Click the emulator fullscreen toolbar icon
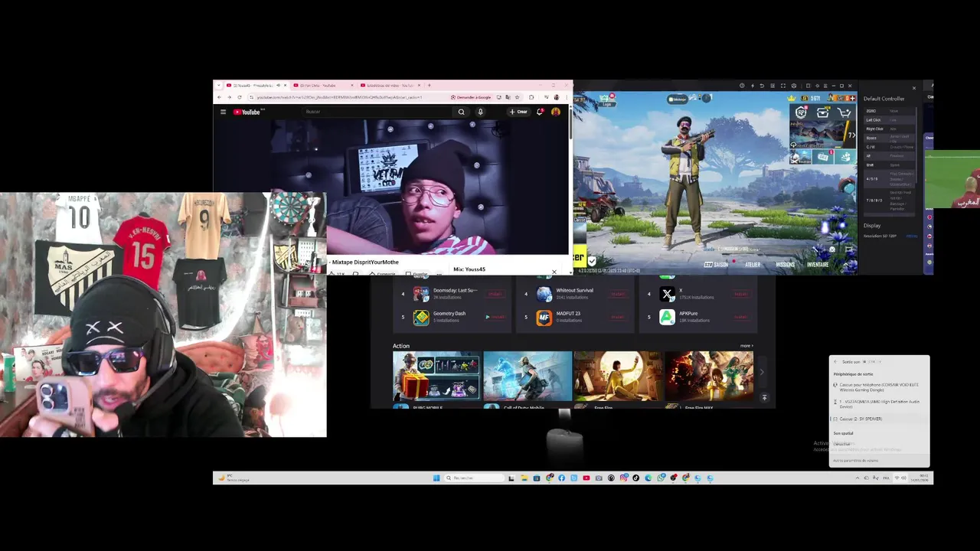The height and width of the screenshot is (551, 980). point(782,86)
